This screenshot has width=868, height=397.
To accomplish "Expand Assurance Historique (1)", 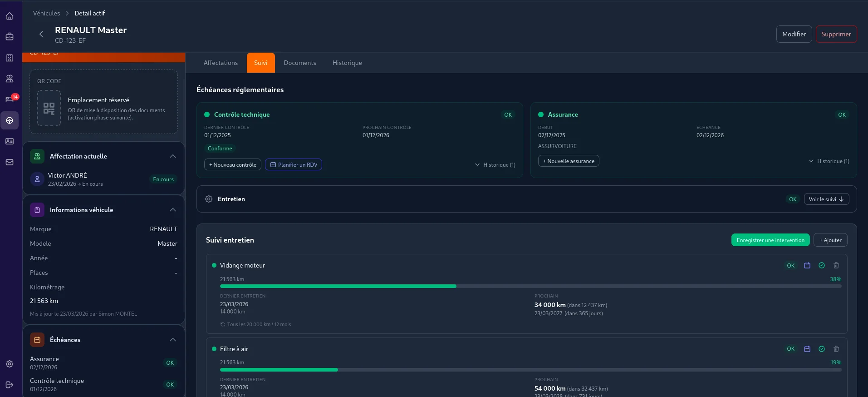I will pos(829,161).
